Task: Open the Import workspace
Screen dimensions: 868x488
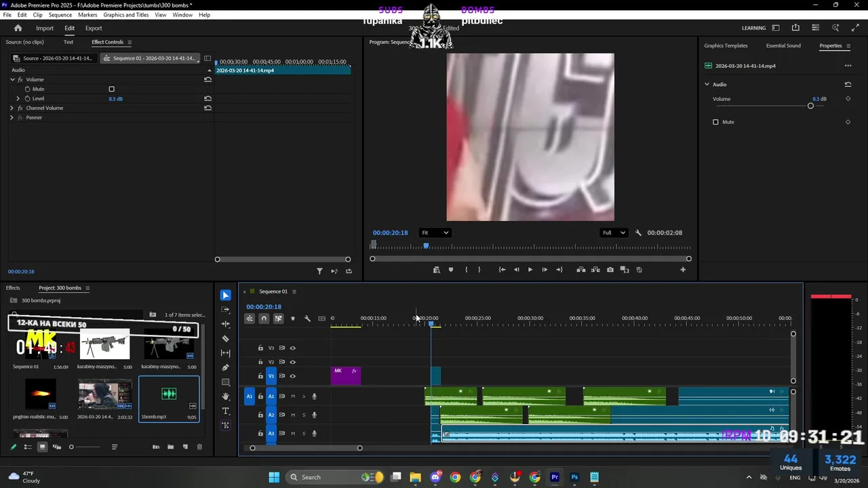Action: 45,28
